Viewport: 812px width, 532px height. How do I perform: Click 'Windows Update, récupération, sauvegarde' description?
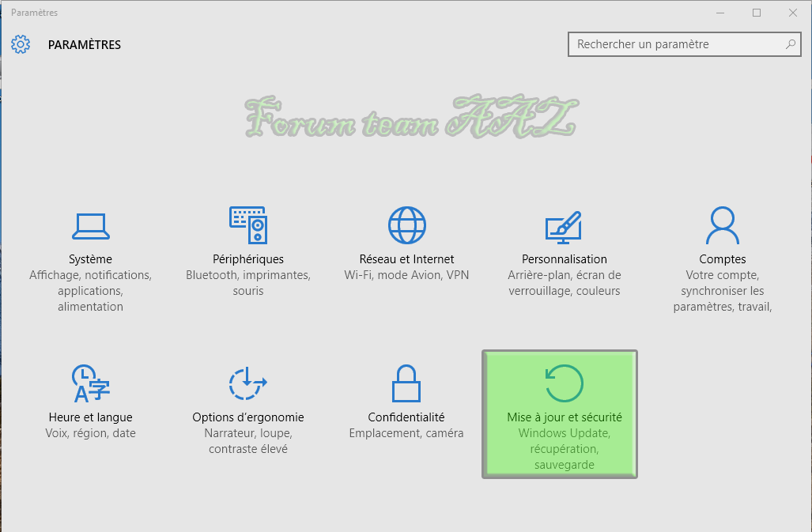pos(565,449)
